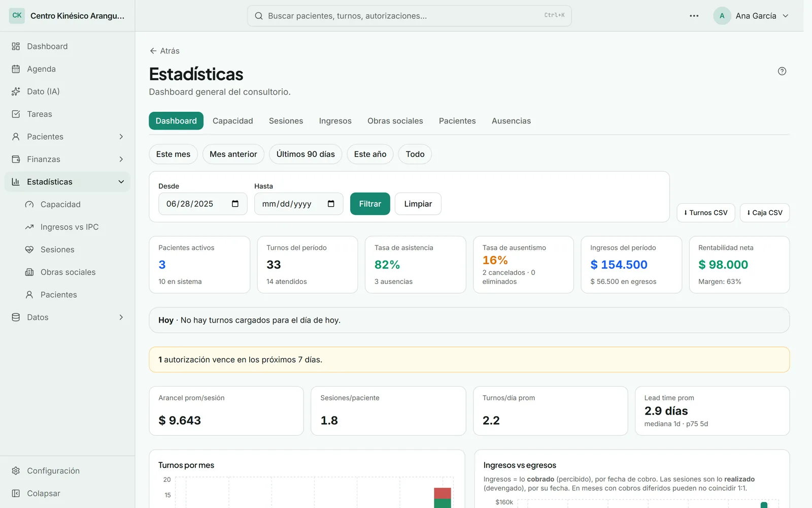Screen dimensions: 812x508
Task: Click the Colapsar sidebar icon
Action: (x=16, y=493)
